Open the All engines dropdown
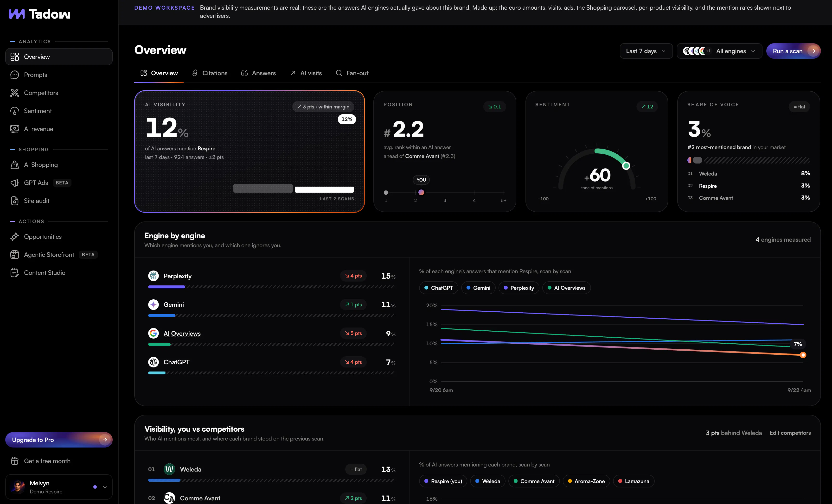This screenshot has height=504, width=832. click(x=719, y=51)
